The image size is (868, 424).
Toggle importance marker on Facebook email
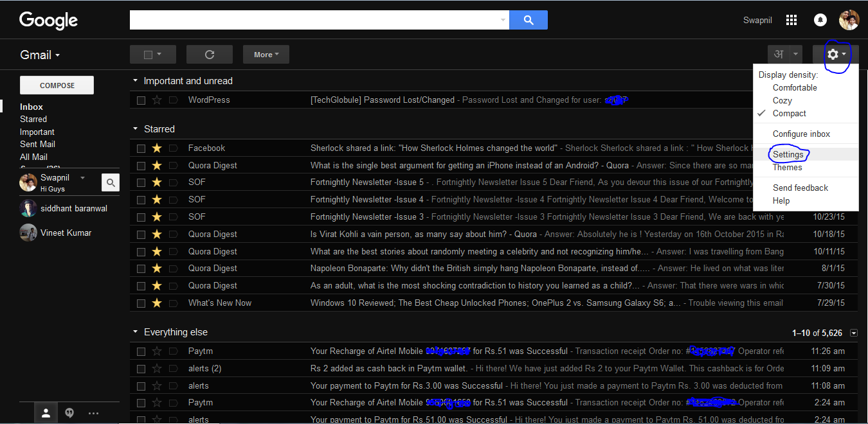click(173, 148)
